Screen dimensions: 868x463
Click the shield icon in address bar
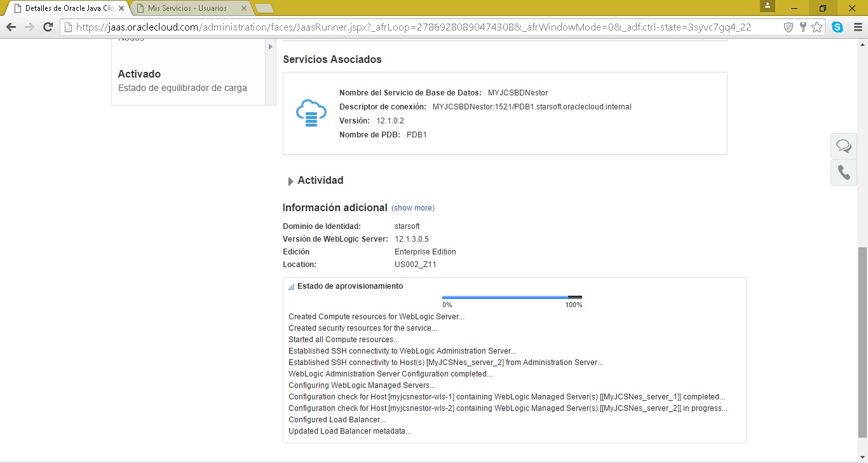click(x=789, y=27)
